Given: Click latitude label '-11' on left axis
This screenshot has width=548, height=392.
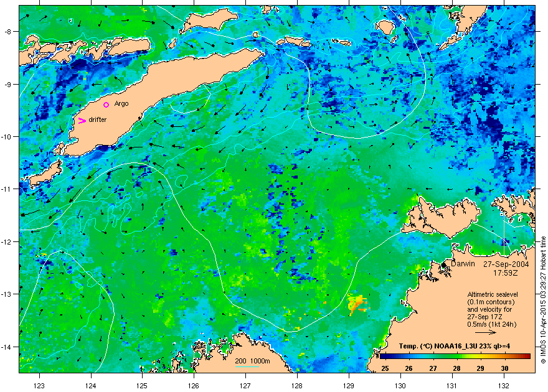Looking at the screenshot, I should (7, 189).
